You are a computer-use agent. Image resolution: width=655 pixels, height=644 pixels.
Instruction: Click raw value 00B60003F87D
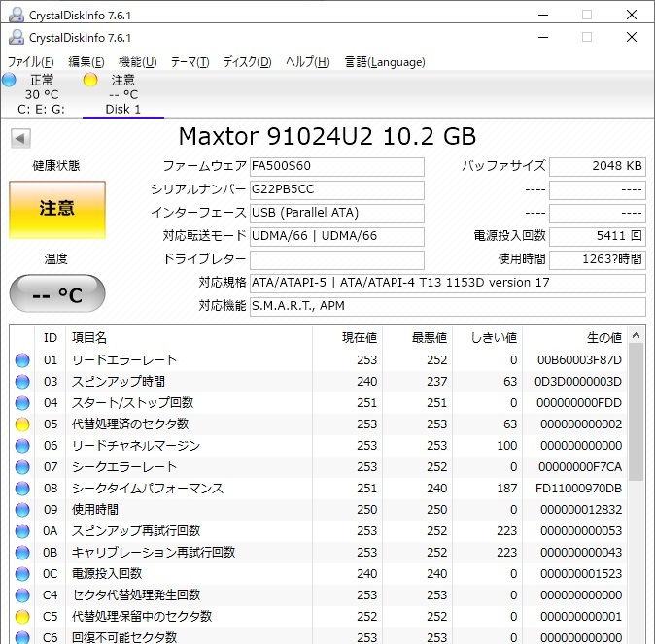(579, 360)
